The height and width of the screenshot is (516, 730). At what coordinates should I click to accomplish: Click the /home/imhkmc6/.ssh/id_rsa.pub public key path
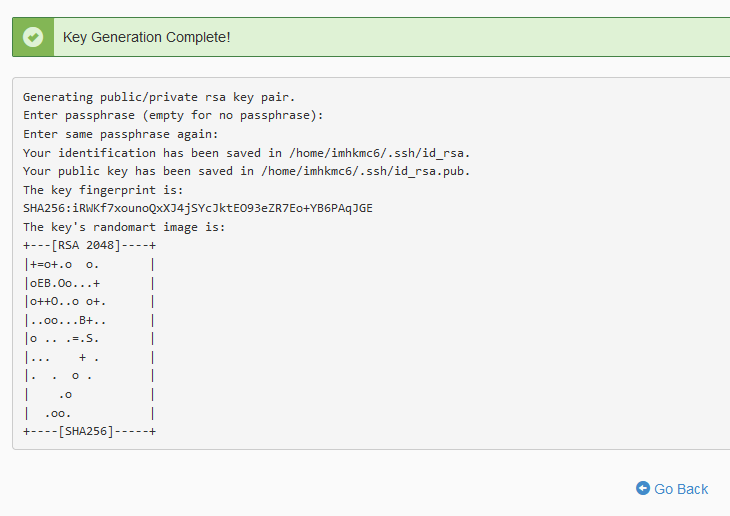click(x=365, y=171)
